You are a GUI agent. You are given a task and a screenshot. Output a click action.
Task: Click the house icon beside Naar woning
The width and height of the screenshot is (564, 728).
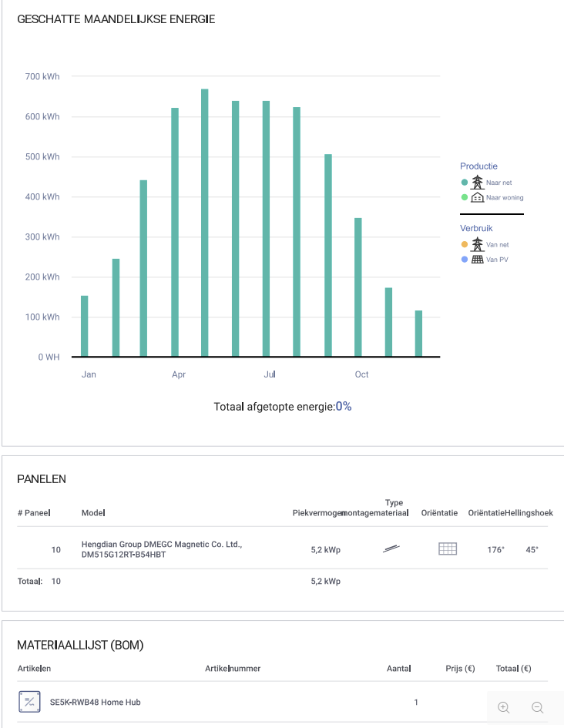(x=477, y=197)
